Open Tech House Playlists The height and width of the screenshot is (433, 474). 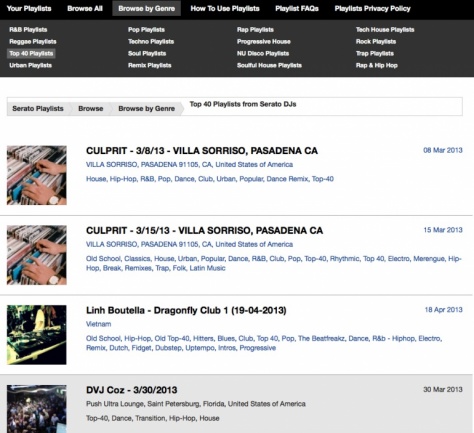[x=385, y=30]
